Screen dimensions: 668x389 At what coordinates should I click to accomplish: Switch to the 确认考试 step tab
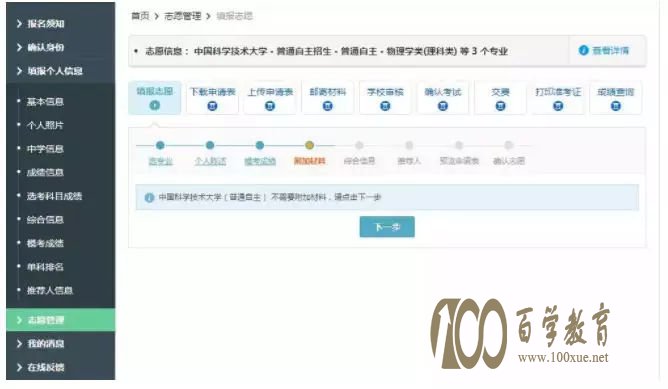443,98
